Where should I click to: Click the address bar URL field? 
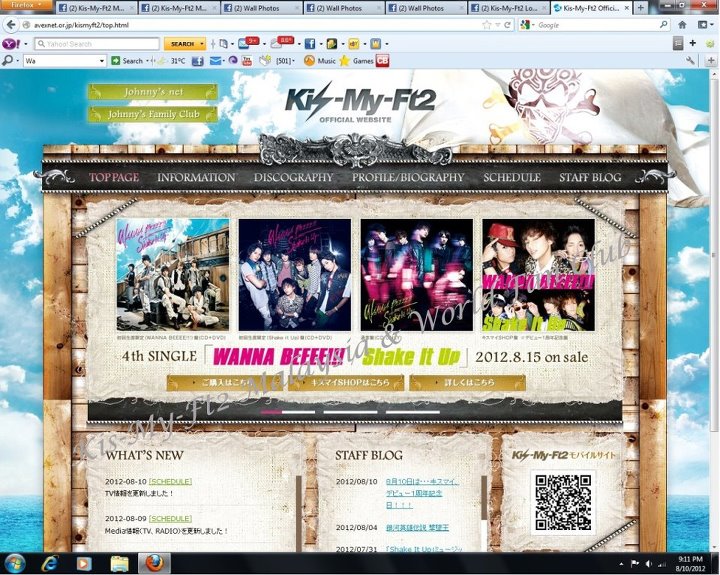(x=257, y=25)
